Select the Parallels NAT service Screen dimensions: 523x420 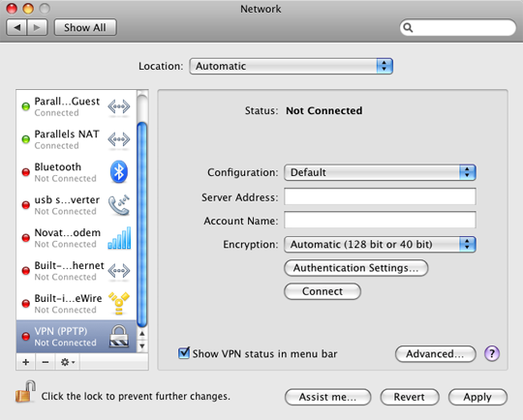click(x=77, y=139)
